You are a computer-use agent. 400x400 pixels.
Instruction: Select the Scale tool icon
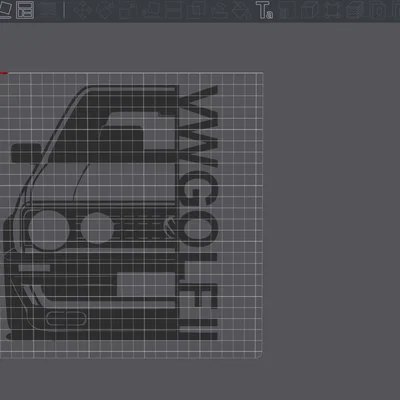pyautogui.click(x=127, y=10)
